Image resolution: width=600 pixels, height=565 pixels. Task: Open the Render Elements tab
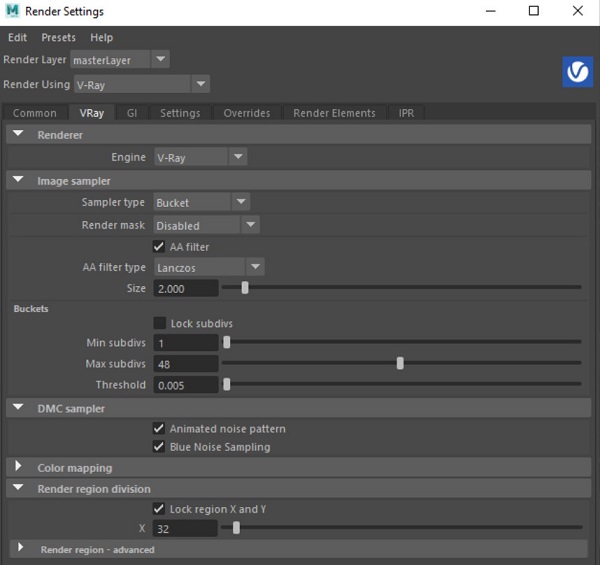(334, 113)
